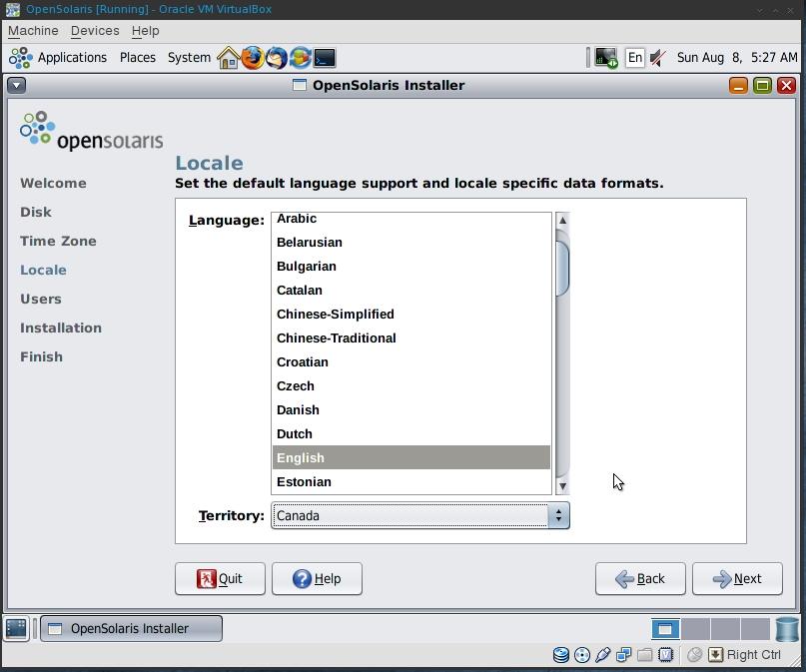Click the VirtualBox shared folders status icon
The width and height of the screenshot is (806, 672).
(x=644, y=655)
